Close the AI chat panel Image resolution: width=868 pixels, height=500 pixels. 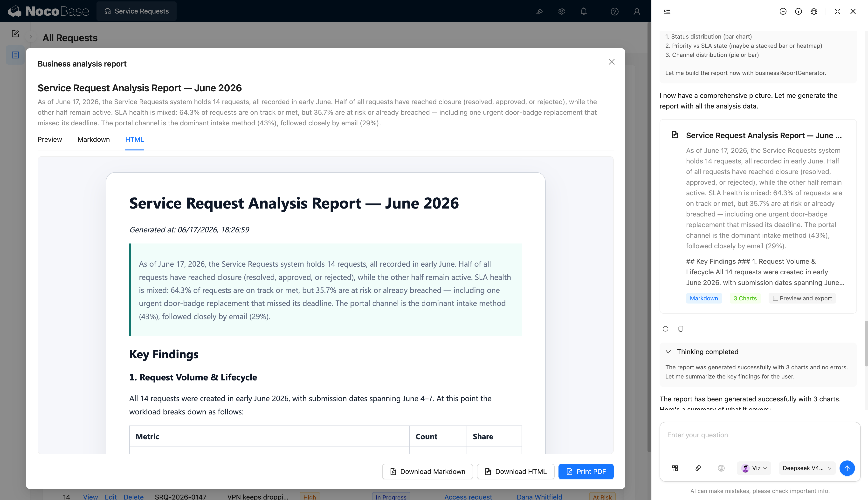click(853, 11)
